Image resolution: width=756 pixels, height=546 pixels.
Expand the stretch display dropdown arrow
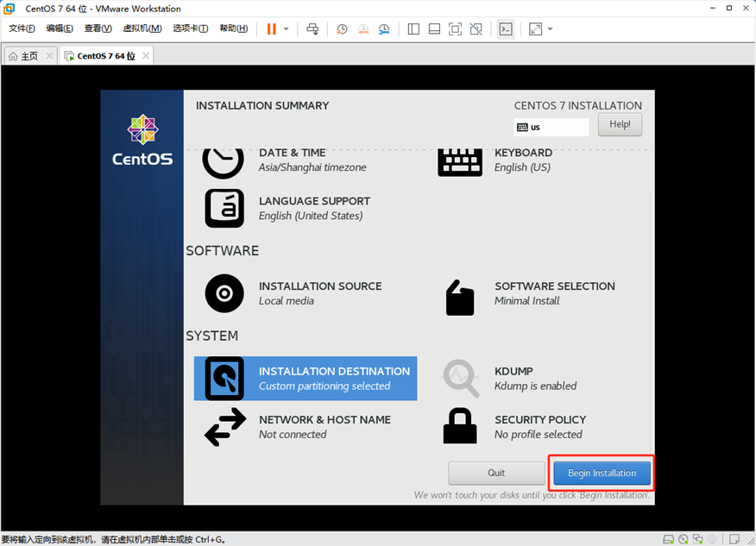tap(550, 29)
